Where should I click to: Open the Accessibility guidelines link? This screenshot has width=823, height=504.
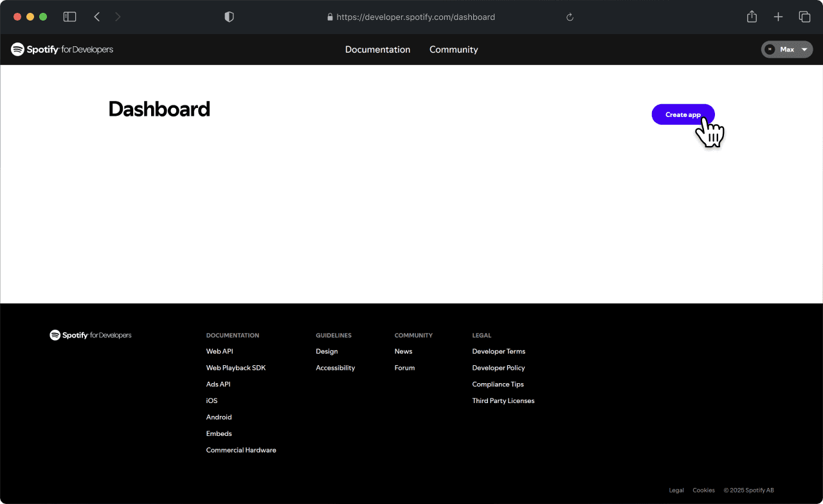tap(335, 368)
